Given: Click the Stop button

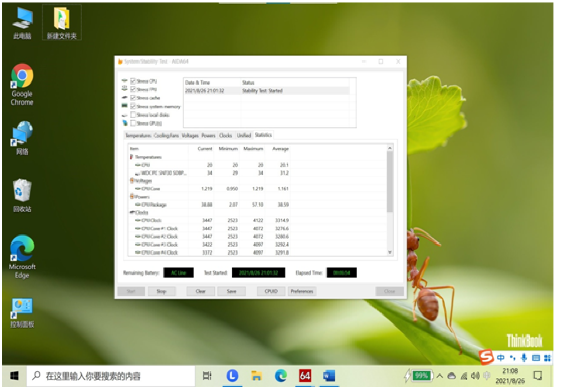Looking at the screenshot, I should coord(161,291).
